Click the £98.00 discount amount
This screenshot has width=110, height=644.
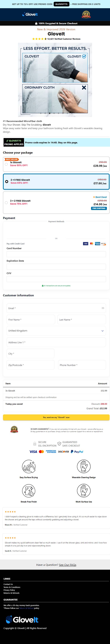104,404
